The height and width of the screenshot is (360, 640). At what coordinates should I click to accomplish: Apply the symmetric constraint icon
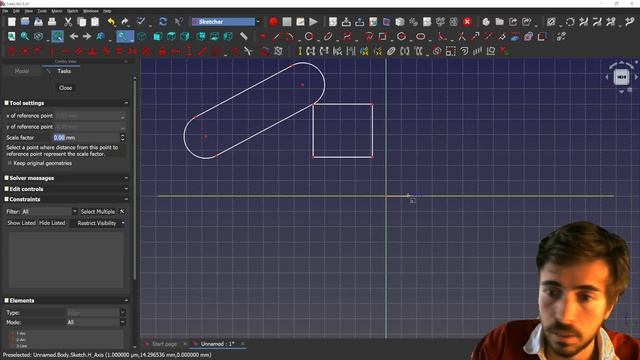[132, 51]
